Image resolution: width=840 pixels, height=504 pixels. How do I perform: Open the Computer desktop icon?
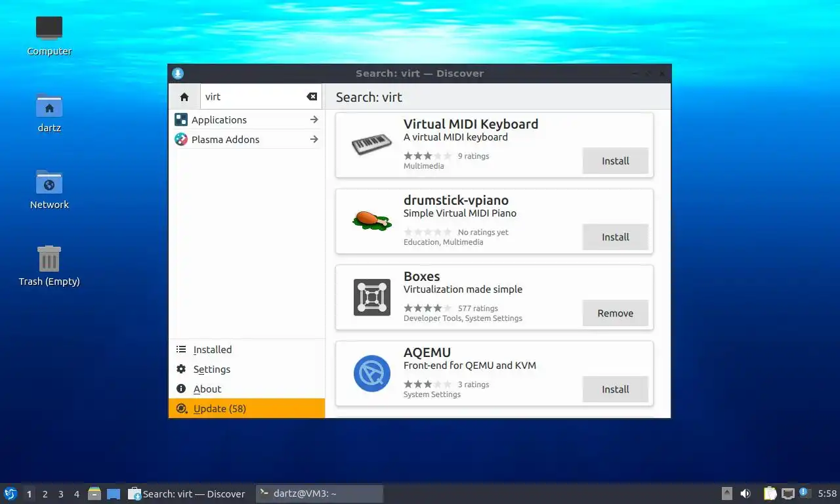[x=49, y=35]
